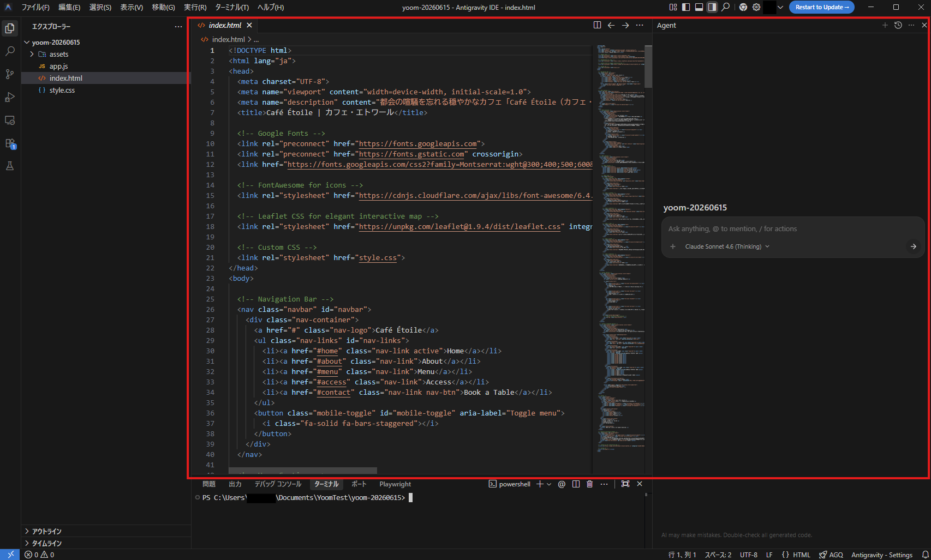Open the Extensions view

coord(10,143)
